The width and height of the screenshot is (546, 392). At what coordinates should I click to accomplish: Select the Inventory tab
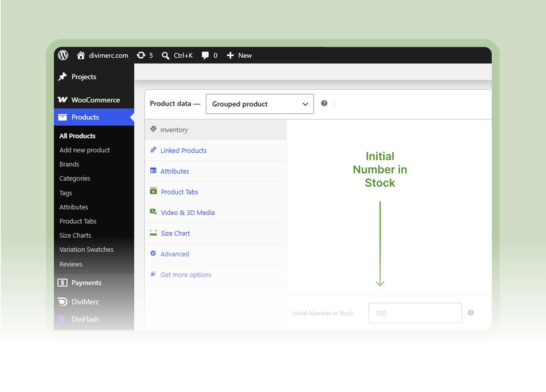216,130
